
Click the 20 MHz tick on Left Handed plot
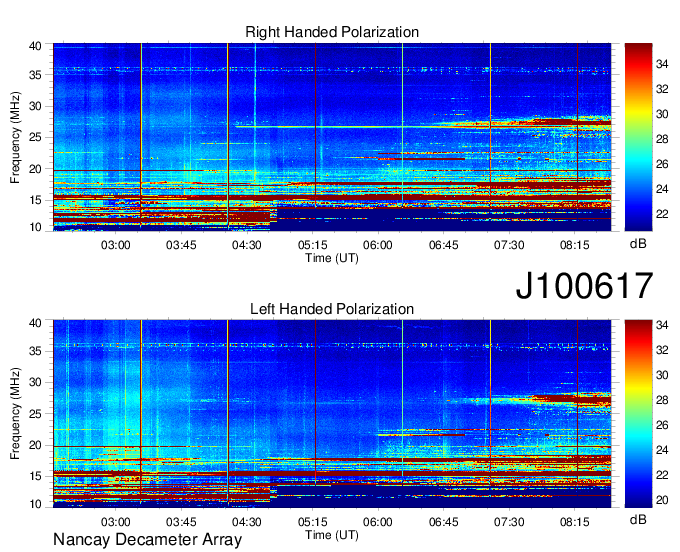(x=35, y=445)
